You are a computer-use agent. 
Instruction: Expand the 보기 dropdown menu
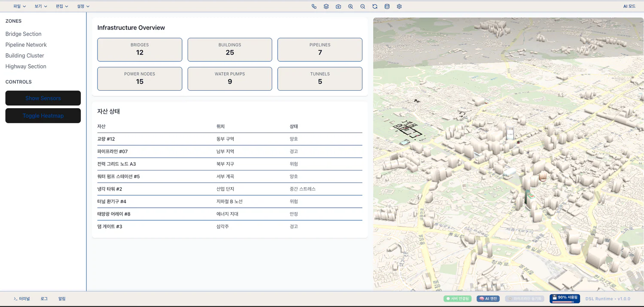tap(41, 6)
